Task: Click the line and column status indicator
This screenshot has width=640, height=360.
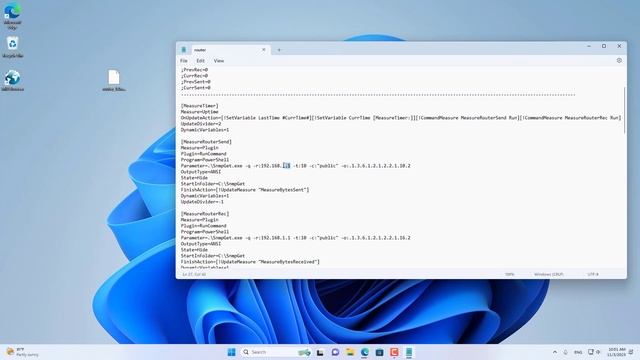Action: 194,274
